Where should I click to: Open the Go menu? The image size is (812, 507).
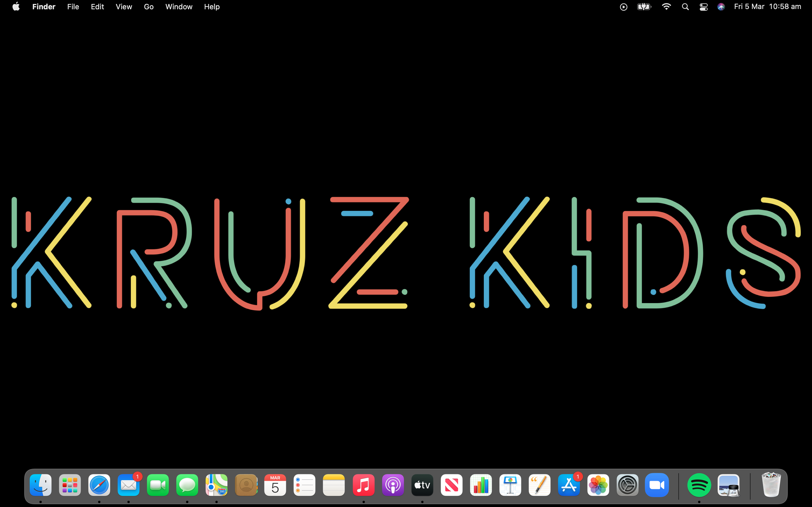pyautogui.click(x=149, y=7)
